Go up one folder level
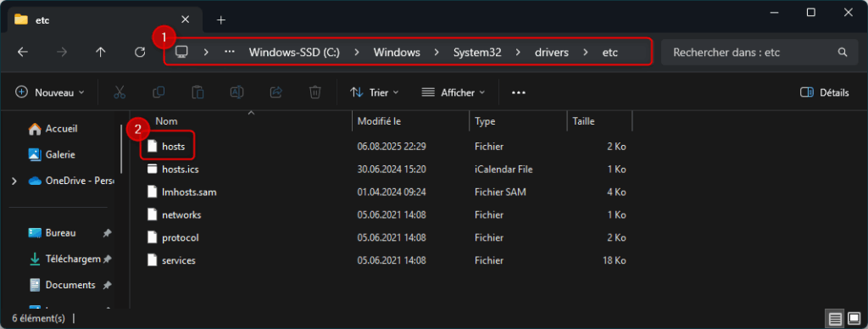868x329 pixels. [100, 52]
